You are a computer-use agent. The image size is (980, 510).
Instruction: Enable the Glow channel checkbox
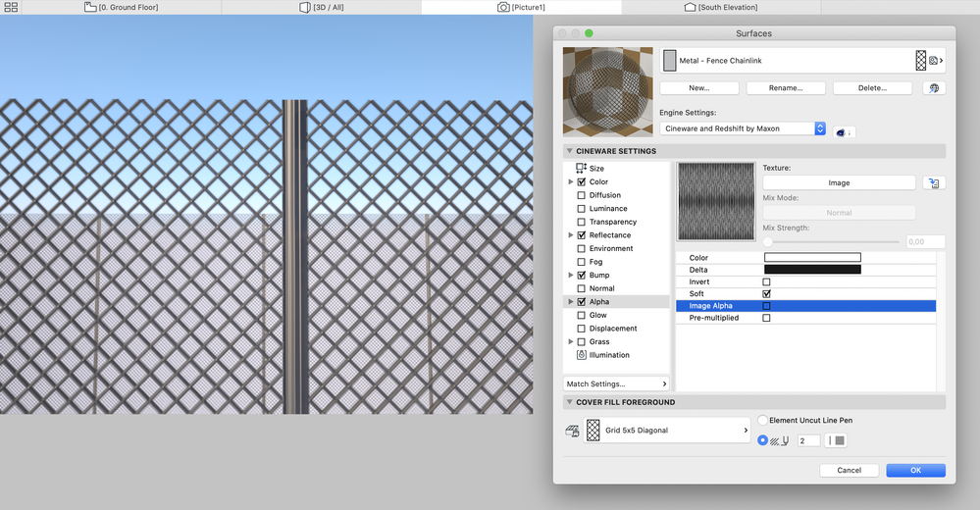pos(582,315)
